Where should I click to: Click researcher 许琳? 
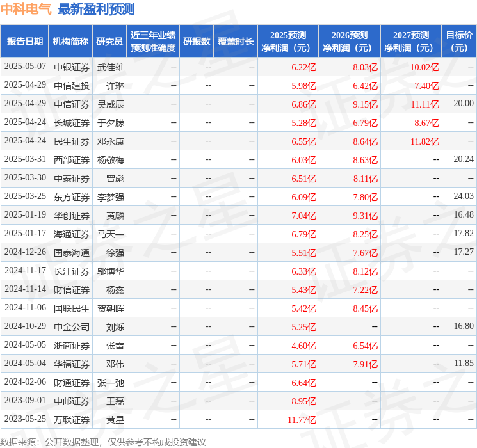click(115, 86)
